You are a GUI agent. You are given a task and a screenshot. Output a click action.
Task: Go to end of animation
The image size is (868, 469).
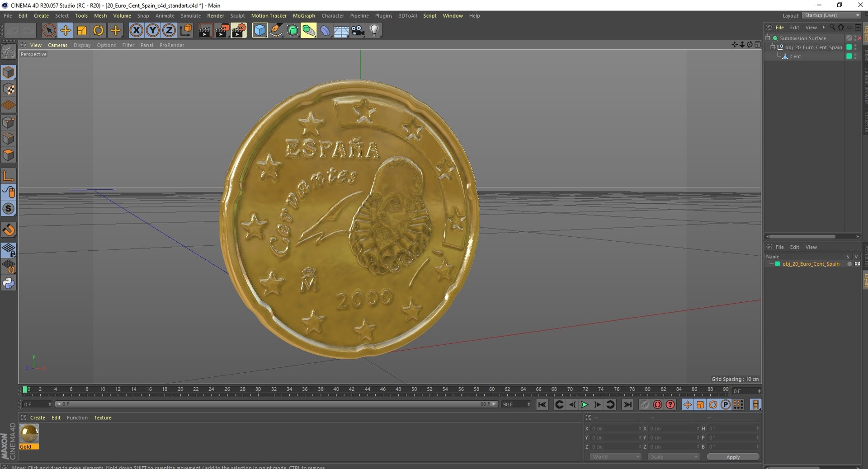pyautogui.click(x=627, y=404)
